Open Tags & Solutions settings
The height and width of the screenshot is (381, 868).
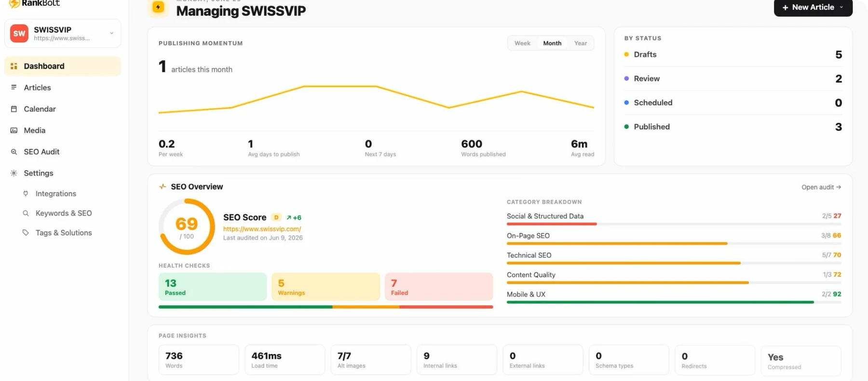63,233
